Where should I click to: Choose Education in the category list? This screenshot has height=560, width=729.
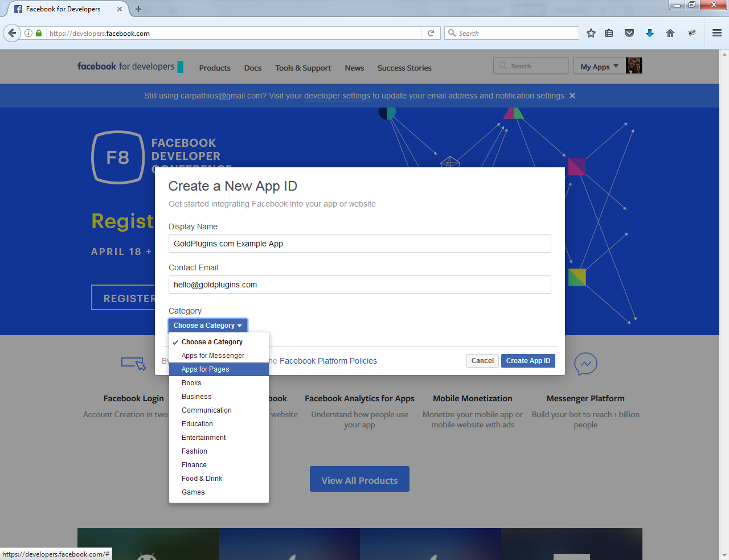[x=197, y=424]
